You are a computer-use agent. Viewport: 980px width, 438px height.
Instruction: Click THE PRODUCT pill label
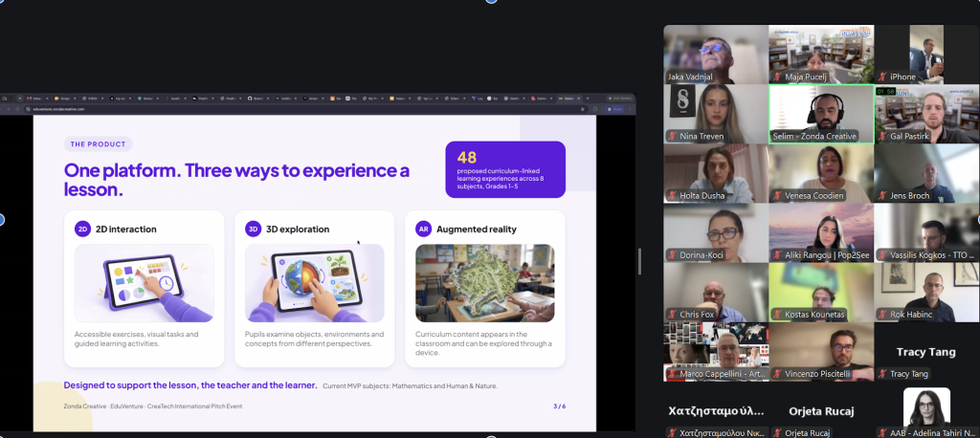pos(99,144)
